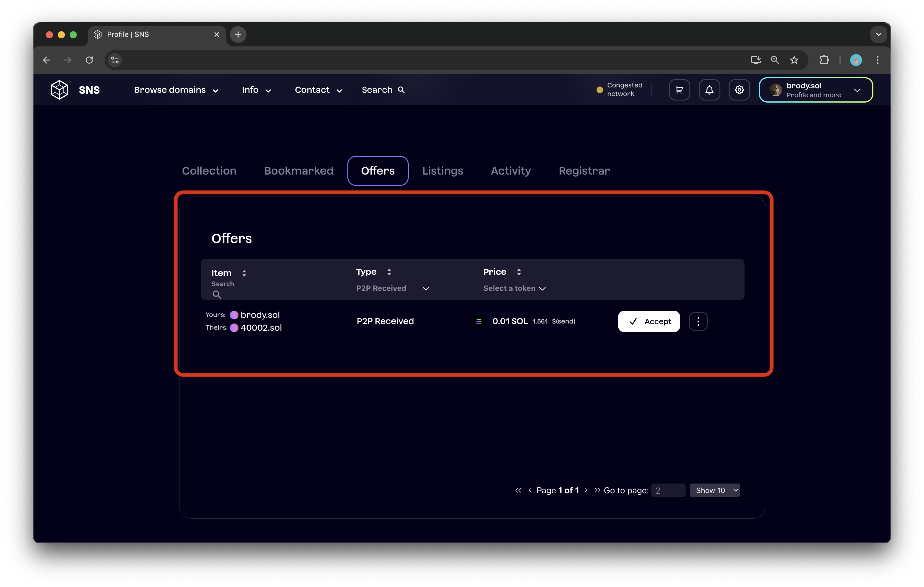Screen dimensions: 924x587
Task: Open Select a token dropdown
Action: (x=514, y=288)
